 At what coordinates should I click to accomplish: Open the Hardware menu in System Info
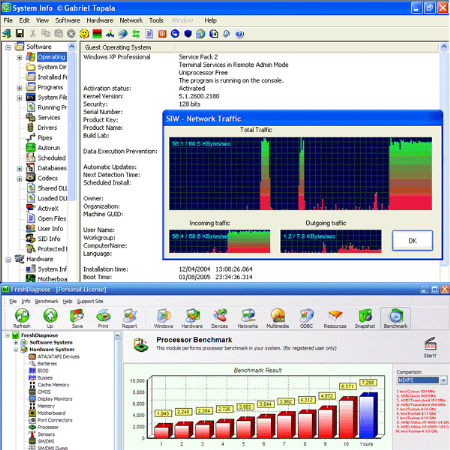pyautogui.click(x=100, y=20)
